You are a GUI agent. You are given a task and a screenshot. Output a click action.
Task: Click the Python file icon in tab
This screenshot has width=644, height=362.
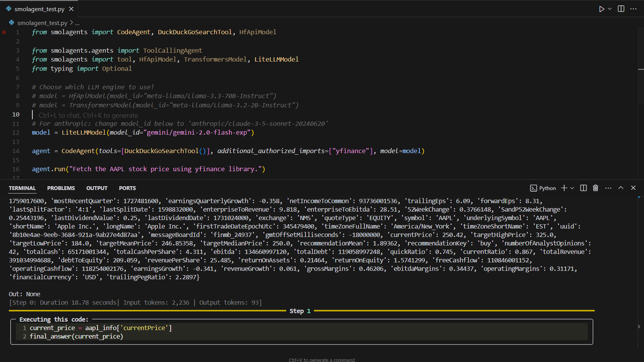click(9, 10)
